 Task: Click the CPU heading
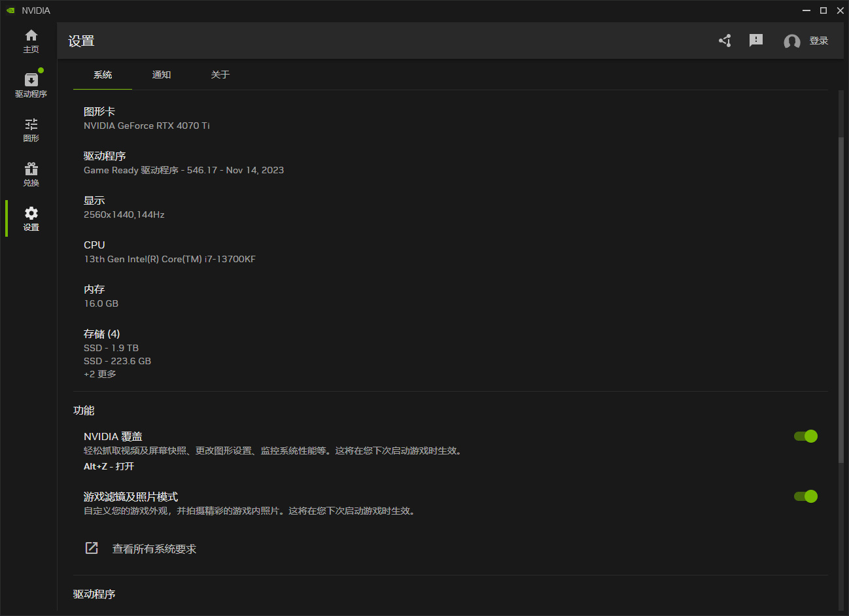(x=94, y=245)
